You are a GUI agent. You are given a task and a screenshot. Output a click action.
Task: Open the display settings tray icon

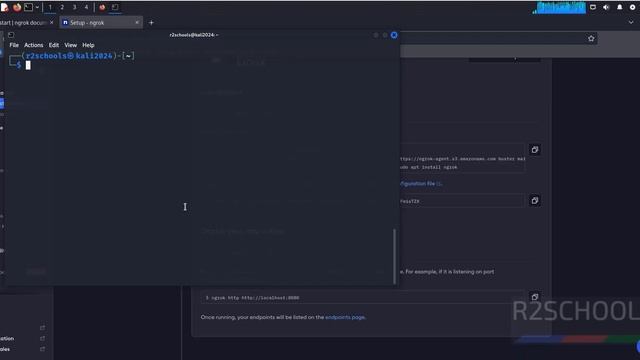click(x=593, y=7)
